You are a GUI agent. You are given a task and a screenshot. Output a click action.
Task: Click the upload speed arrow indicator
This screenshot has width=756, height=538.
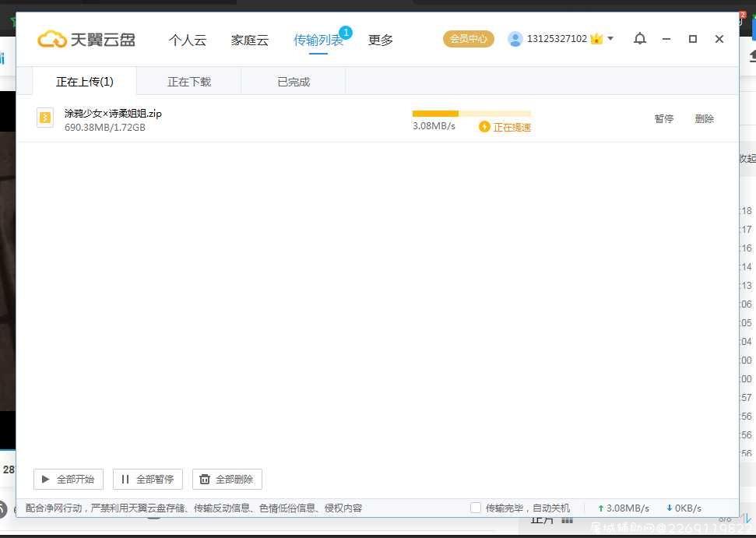click(x=601, y=508)
